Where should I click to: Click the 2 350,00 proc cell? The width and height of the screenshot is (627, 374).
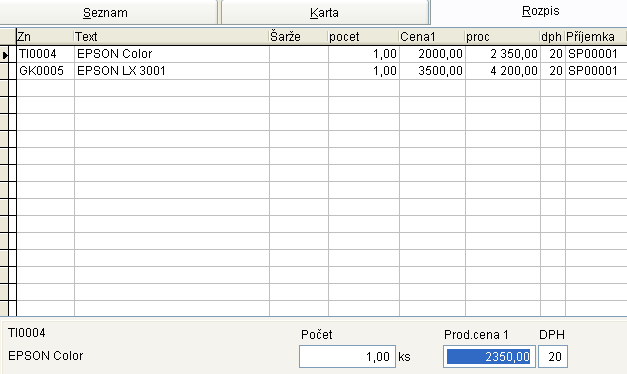[503, 54]
